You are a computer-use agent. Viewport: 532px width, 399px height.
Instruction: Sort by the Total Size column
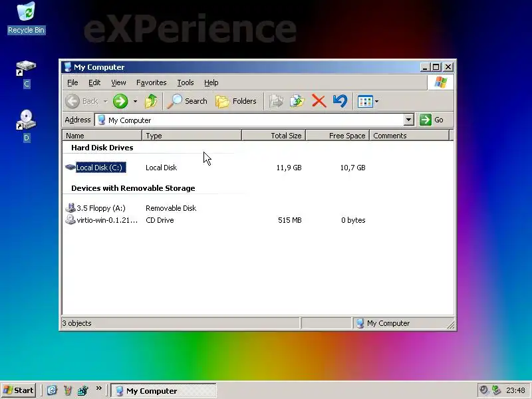coord(274,136)
